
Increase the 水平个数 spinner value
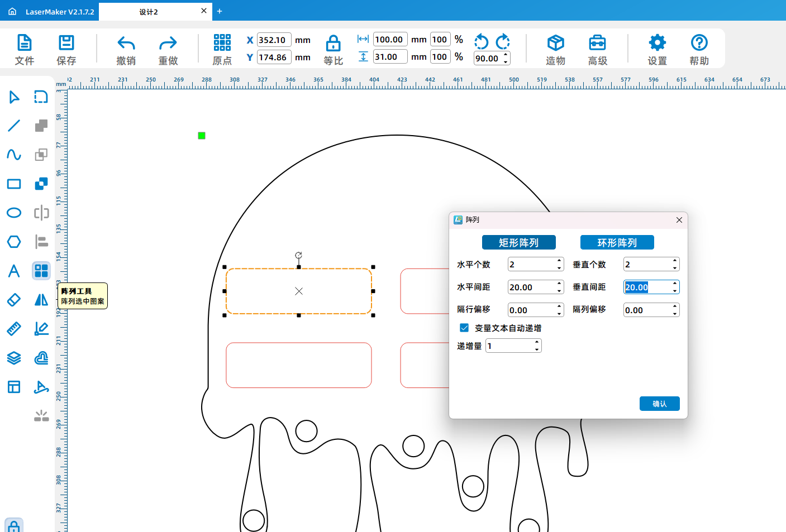coord(559,261)
